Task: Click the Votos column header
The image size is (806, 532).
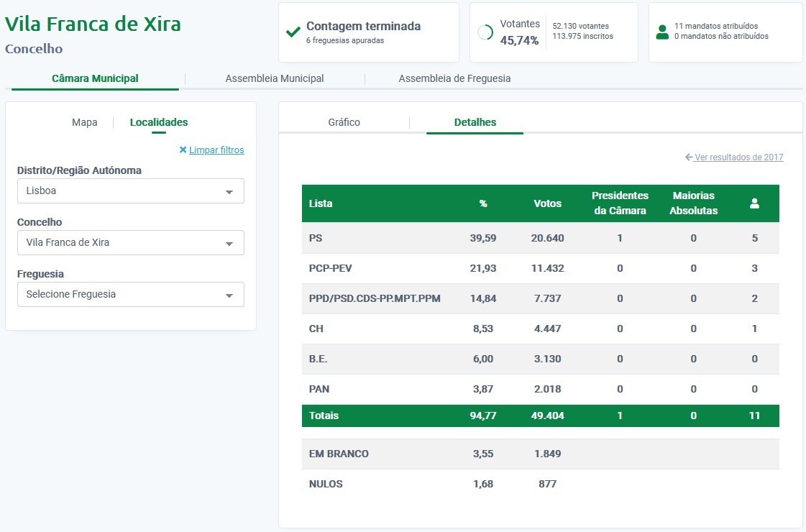Action: pos(547,203)
